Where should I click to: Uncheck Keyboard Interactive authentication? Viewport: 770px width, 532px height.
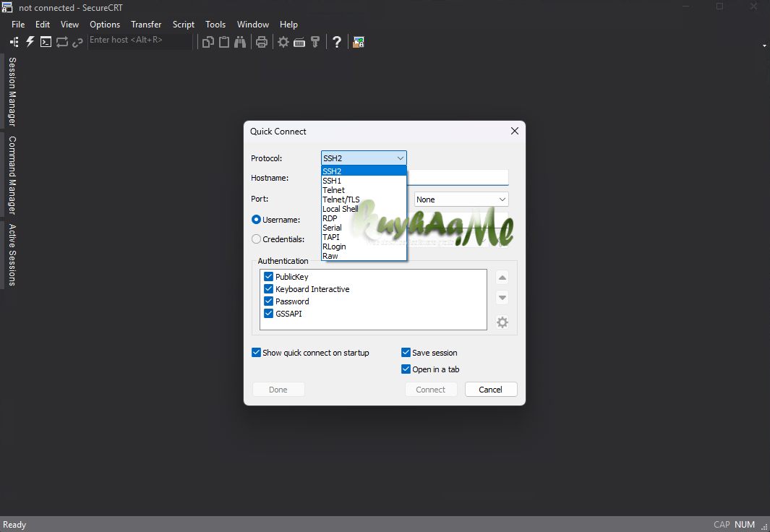269,288
